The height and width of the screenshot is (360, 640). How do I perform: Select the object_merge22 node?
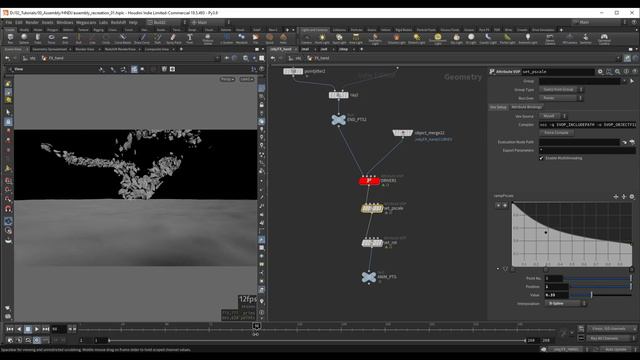coord(403,133)
